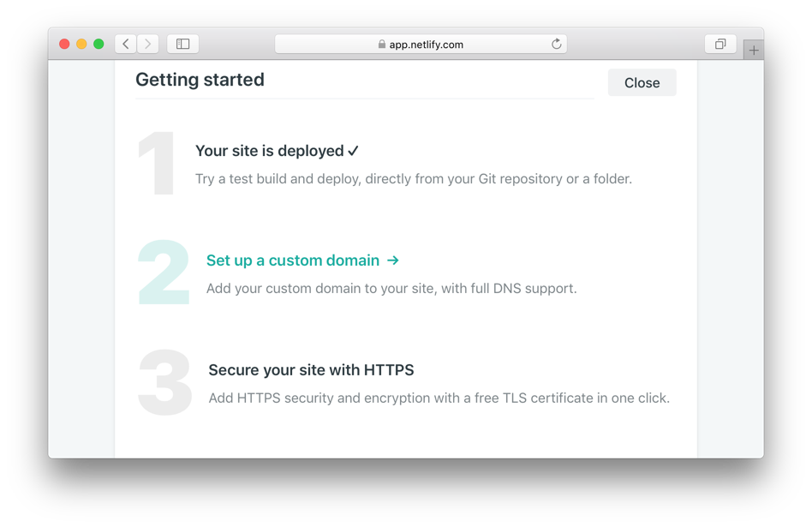The image size is (812, 527).
Task: Open a new tab with the plus button
Action: 754,51
